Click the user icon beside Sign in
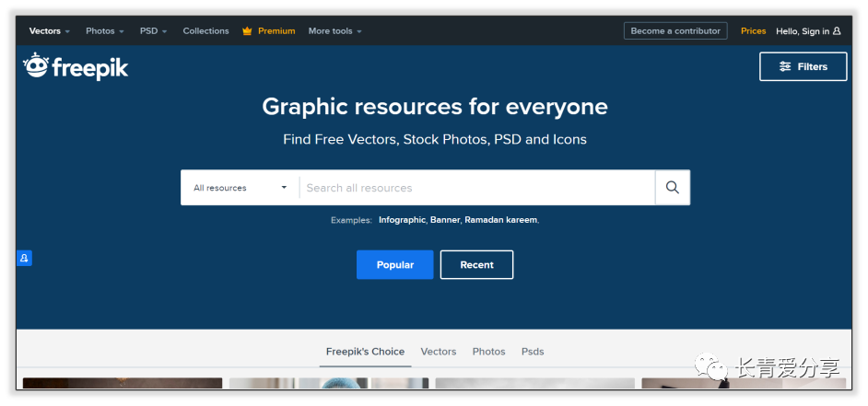Viewport: 868px width, 406px height. pyautogui.click(x=837, y=31)
